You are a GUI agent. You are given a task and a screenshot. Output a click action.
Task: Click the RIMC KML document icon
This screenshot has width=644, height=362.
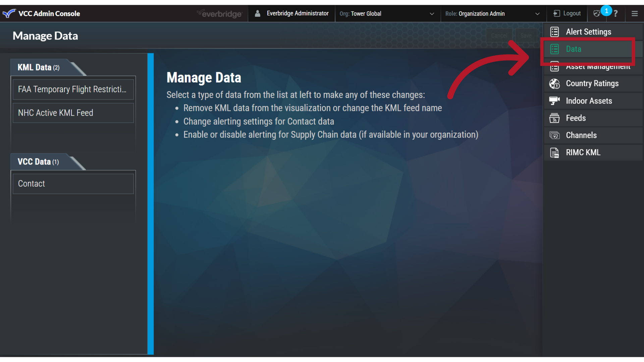pos(554,153)
